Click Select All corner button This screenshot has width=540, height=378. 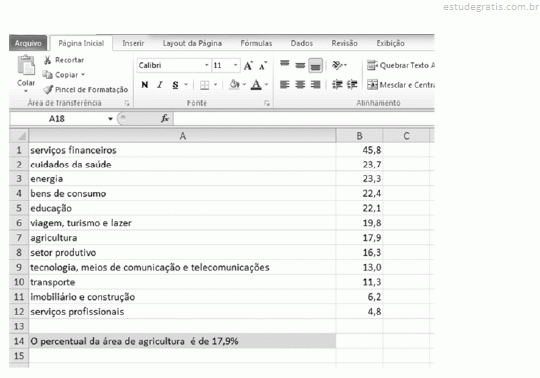(x=19, y=136)
